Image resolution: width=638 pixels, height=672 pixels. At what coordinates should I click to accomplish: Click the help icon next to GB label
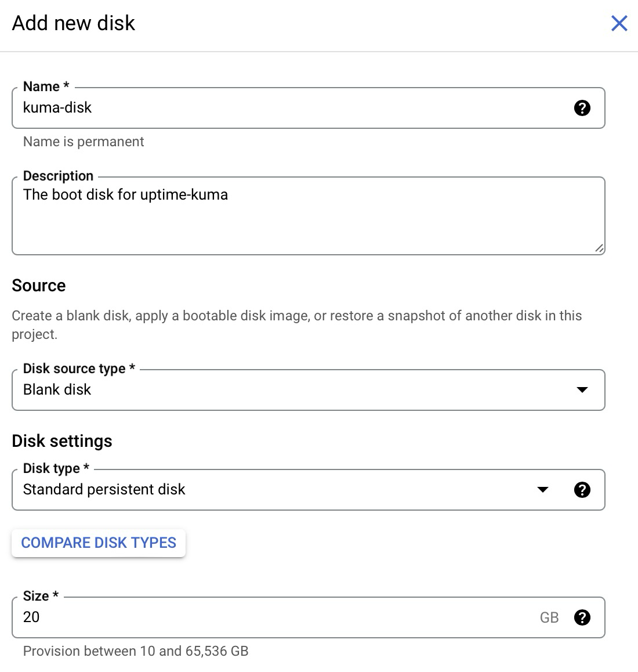click(x=582, y=617)
